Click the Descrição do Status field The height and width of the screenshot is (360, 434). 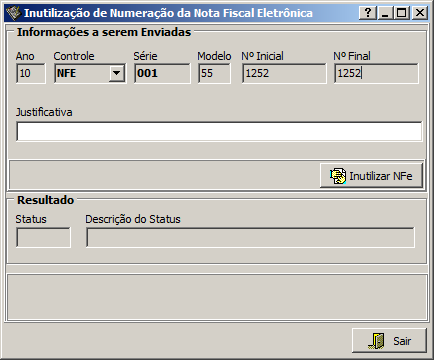coord(250,237)
